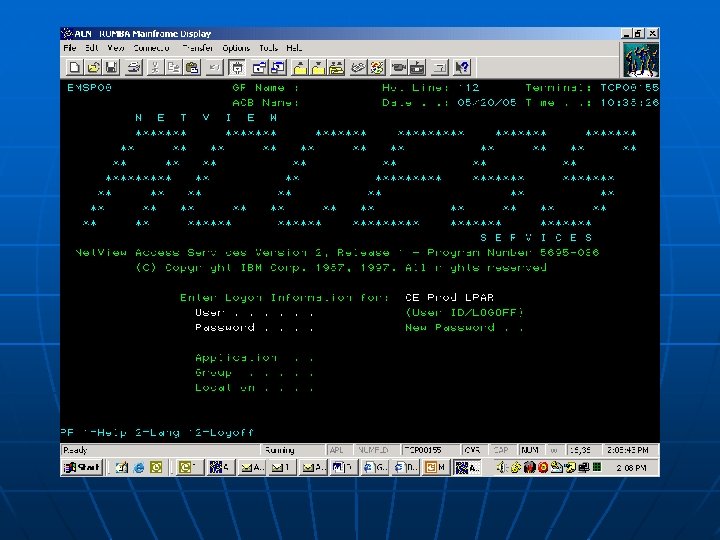Open the Help menu
This screenshot has width=720, height=540.
click(x=294, y=48)
